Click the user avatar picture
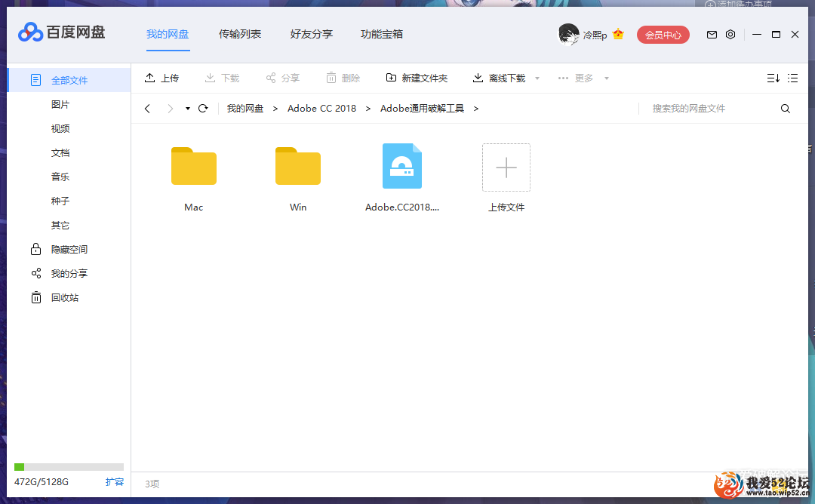This screenshot has height=504, width=815. tap(568, 34)
